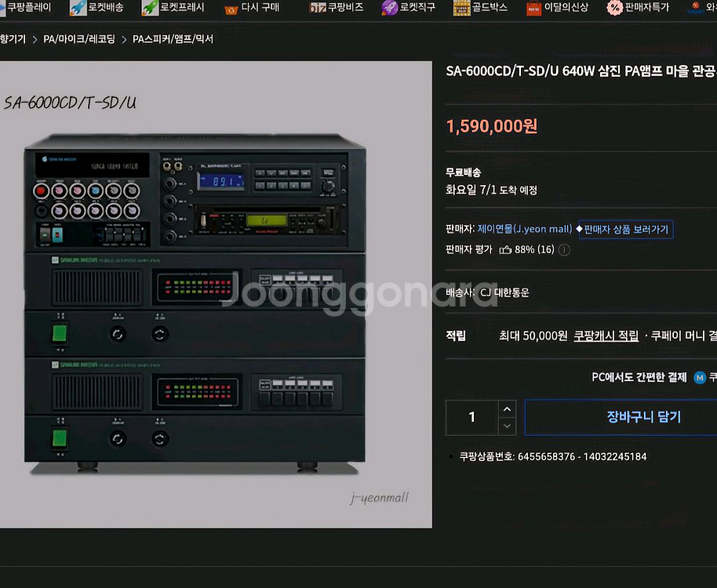Open the 골드박스 box icon
This screenshot has width=717, height=588.
462,8
